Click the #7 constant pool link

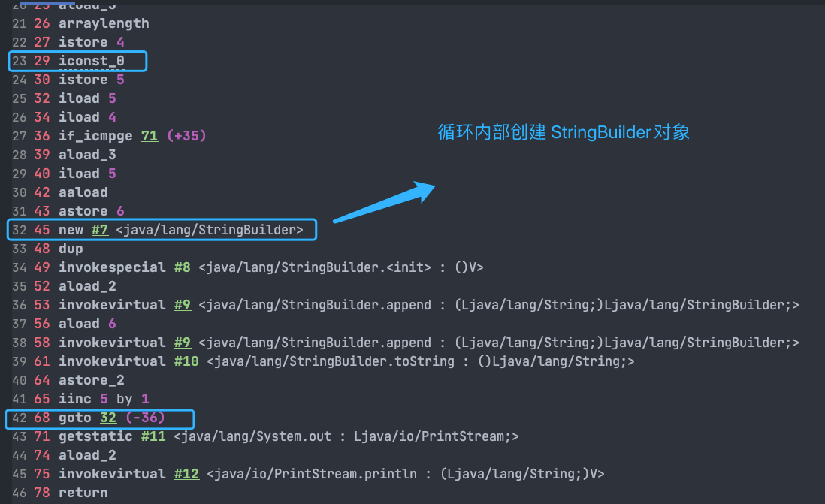pyautogui.click(x=100, y=230)
